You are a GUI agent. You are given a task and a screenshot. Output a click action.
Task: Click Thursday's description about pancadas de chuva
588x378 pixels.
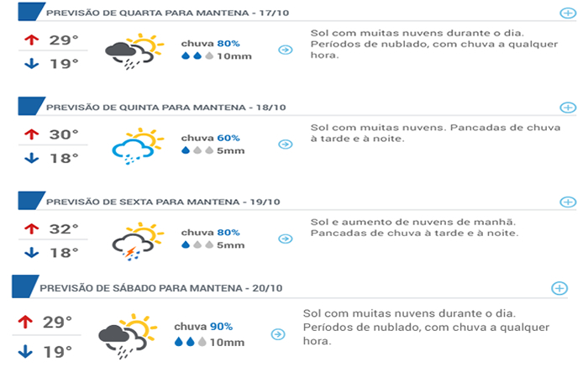click(x=435, y=133)
